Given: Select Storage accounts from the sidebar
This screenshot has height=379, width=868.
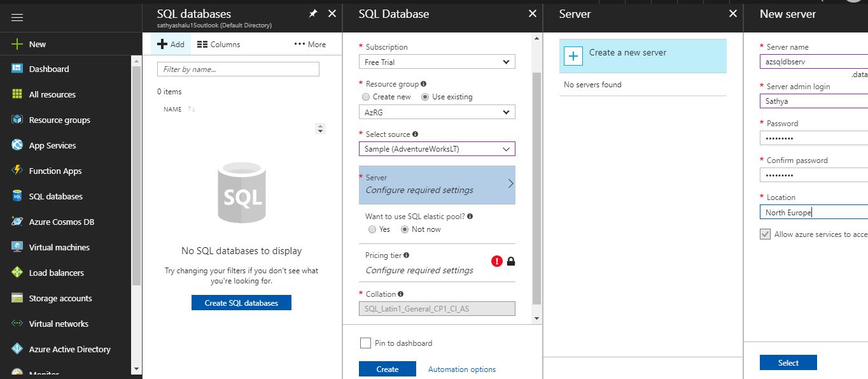Looking at the screenshot, I should pos(60,298).
